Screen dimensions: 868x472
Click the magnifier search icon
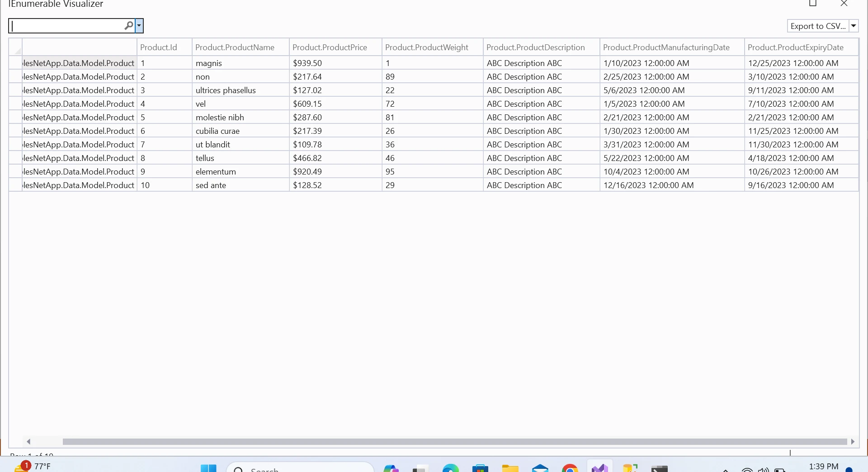coord(129,26)
